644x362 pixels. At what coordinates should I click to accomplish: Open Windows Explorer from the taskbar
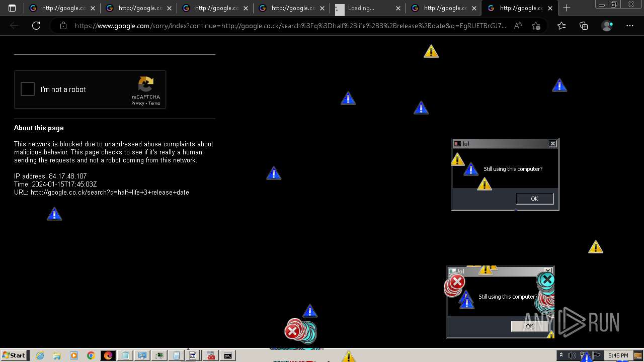pyautogui.click(x=57, y=355)
